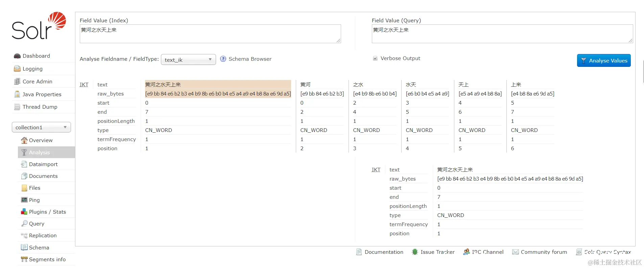Click the Logging icon

(x=17, y=69)
